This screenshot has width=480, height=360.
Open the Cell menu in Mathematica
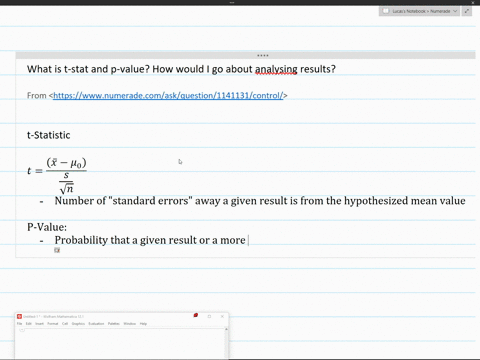pos(65,324)
